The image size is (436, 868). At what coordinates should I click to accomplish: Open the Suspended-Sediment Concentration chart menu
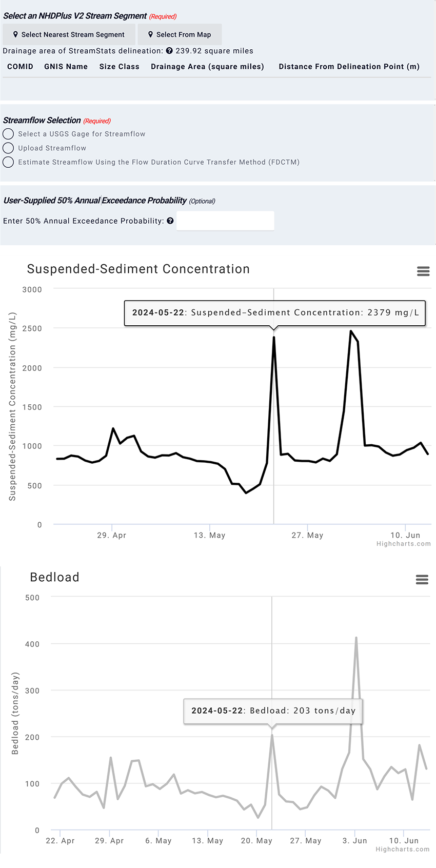pyautogui.click(x=423, y=271)
